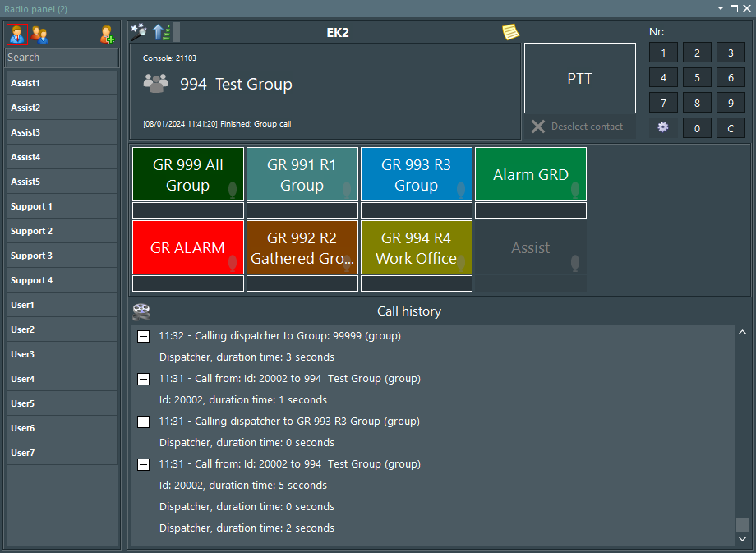Click the contact Search field
This screenshot has width=756, height=553.
62,58
